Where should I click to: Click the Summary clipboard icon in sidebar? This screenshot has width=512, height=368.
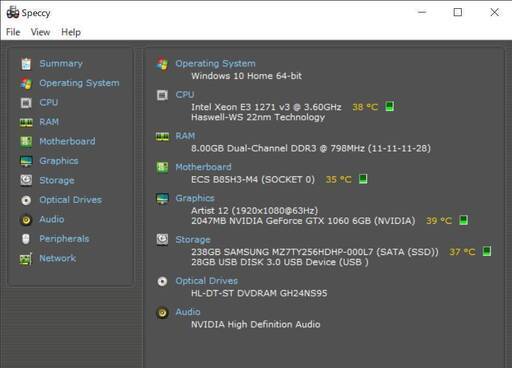point(26,64)
